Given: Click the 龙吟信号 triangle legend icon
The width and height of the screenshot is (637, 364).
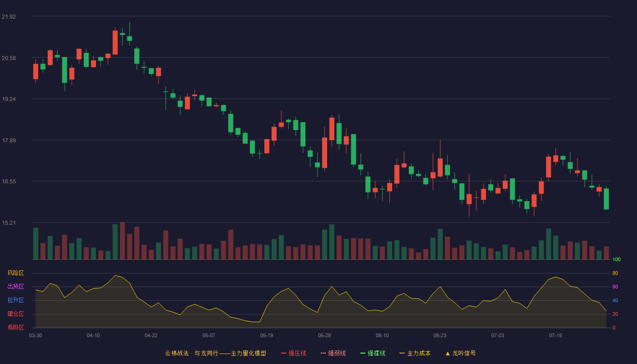Looking at the screenshot, I should [x=448, y=353].
